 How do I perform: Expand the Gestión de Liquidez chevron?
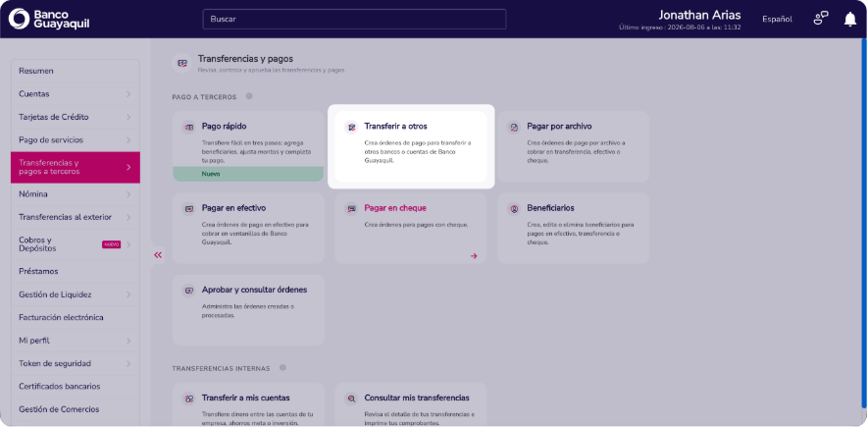click(128, 294)
